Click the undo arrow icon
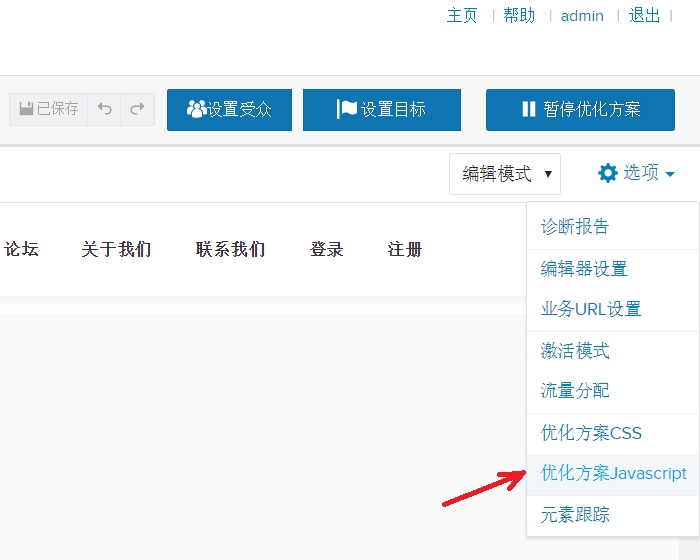The width and height of the screenshot is (700, 560). pyautogui.click(x=104, y=109)
